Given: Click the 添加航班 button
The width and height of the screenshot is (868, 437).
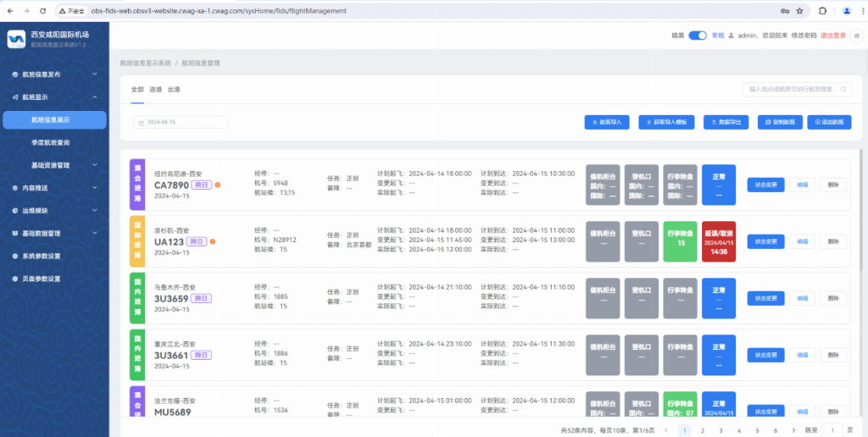Looking at the screenshot, I should (x=828, y=123).
